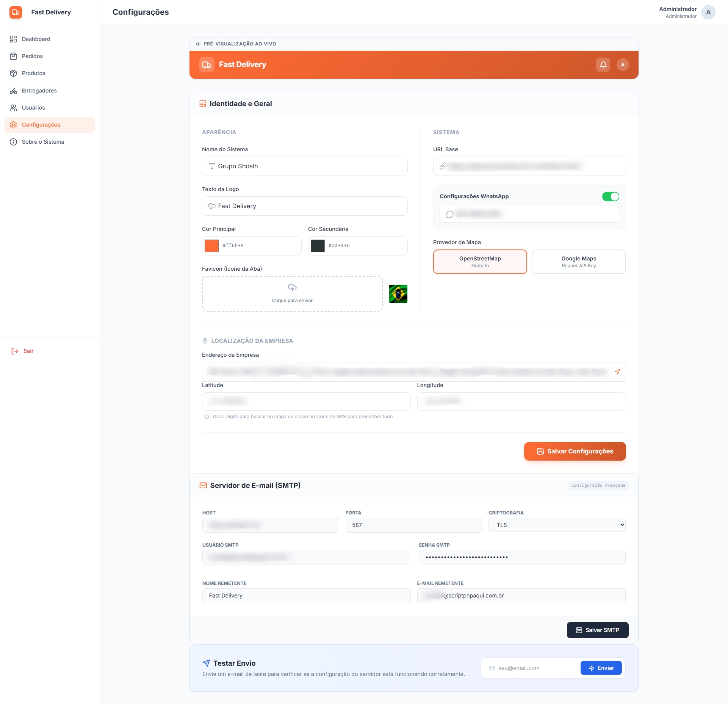Screen dimensions: 728x704
Task: Click the Entregadores bicycle icon
Action: click(13, 91)
